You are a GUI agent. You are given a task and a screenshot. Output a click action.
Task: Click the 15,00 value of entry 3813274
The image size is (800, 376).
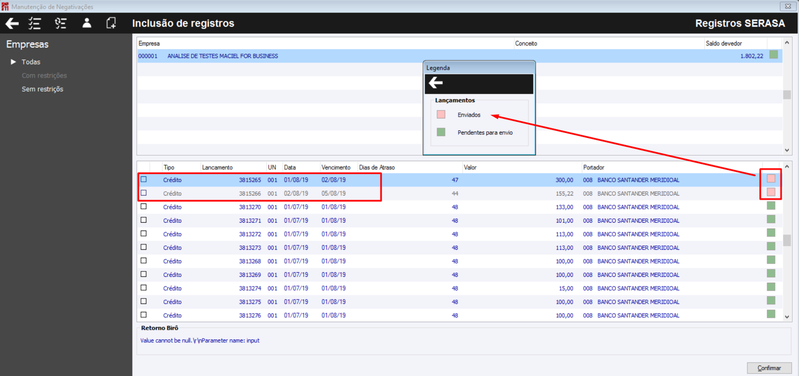(567, 288)
